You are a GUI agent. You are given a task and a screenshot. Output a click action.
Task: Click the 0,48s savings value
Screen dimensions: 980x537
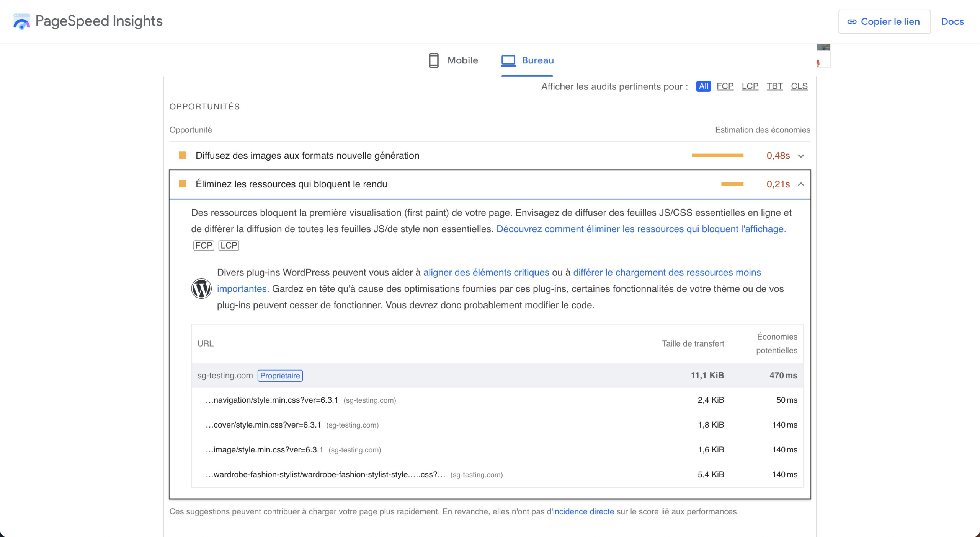point(778,156)
